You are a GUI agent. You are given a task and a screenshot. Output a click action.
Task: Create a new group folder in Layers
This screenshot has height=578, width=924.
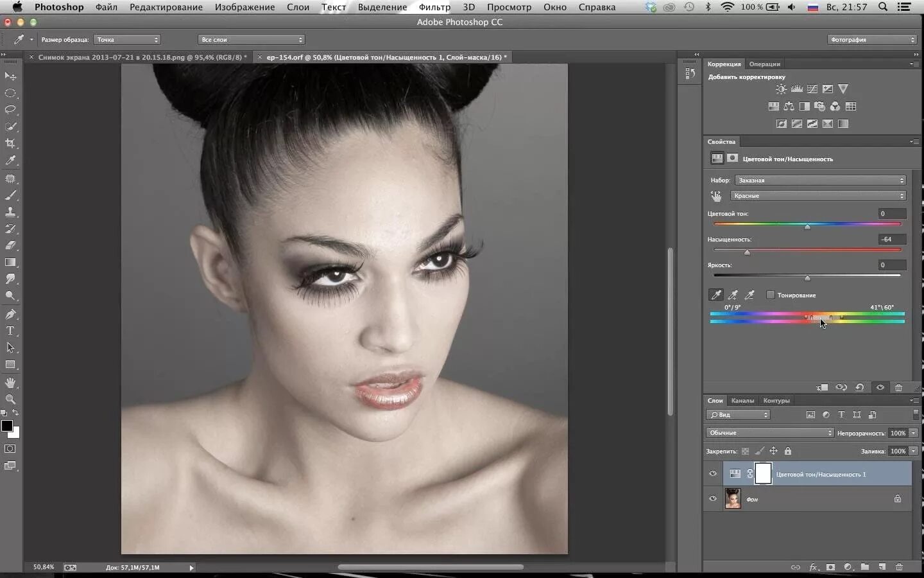pyautogui.click(x=865, y=567)
